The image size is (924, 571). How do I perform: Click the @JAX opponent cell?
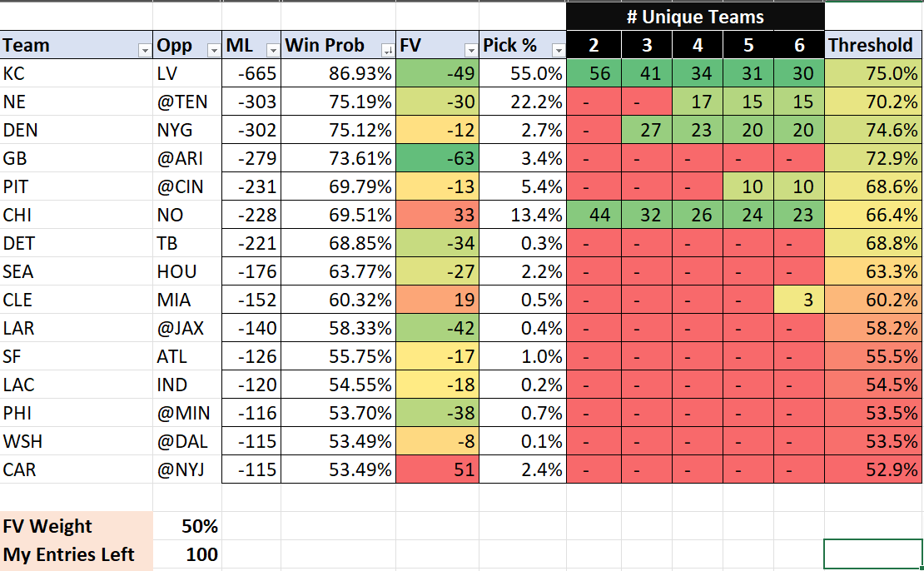point(187,328)
